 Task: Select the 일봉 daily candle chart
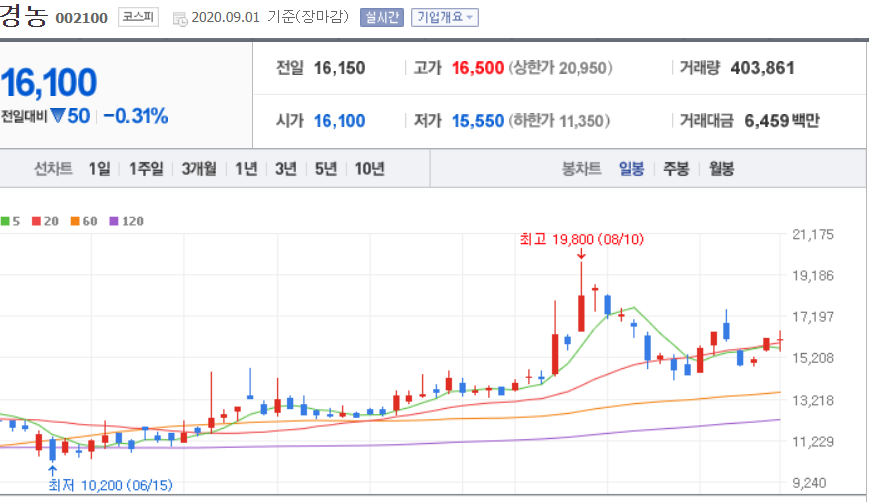[x=631, y=168]
